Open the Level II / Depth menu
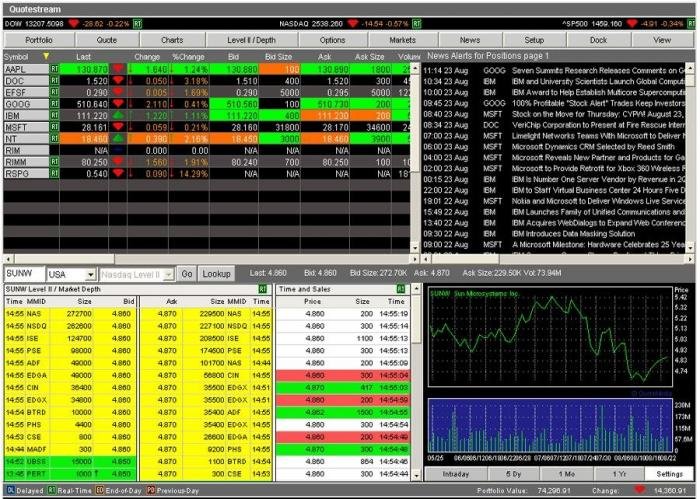700x499 pixels. point(251,40)
